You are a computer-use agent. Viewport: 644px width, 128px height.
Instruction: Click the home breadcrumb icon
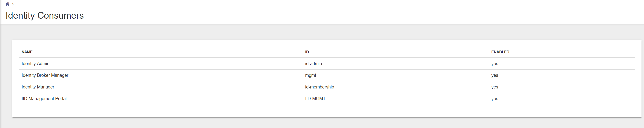click(x=7, y=4)
